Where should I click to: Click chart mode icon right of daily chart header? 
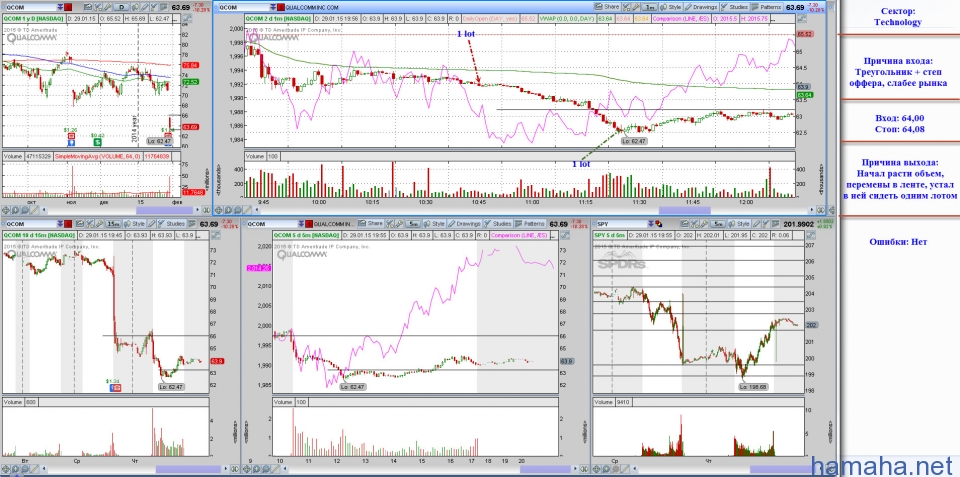coord(187,19)
